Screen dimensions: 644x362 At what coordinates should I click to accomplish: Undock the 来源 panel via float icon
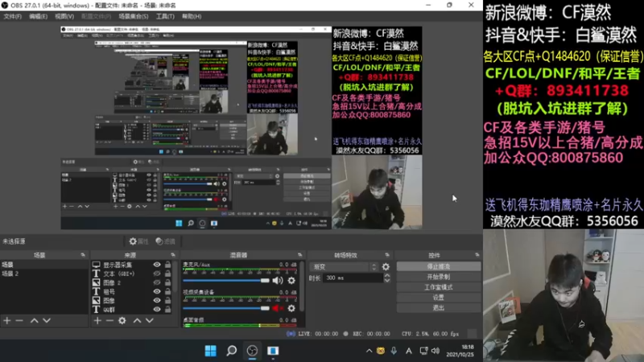173,255
